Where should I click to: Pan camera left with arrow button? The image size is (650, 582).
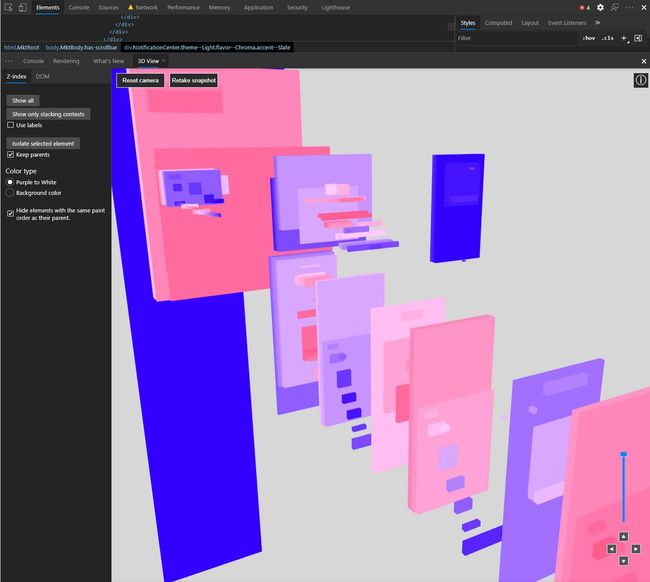[x=611, y=549]
